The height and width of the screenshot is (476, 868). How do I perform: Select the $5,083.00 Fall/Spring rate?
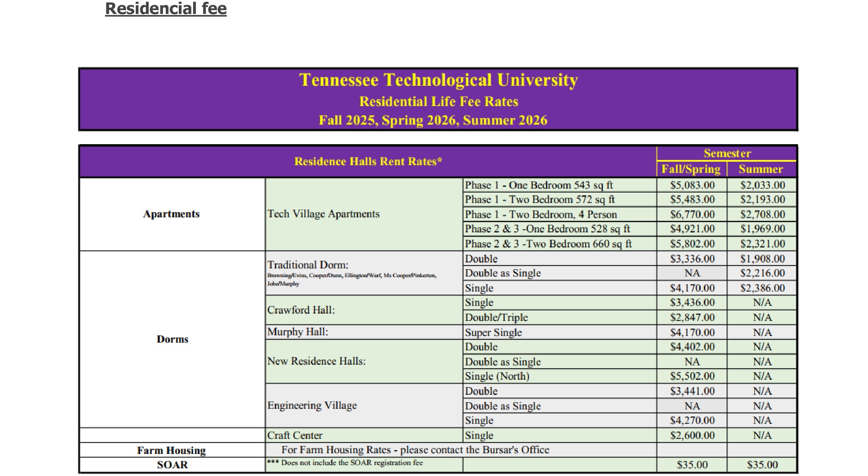[692, 185]
